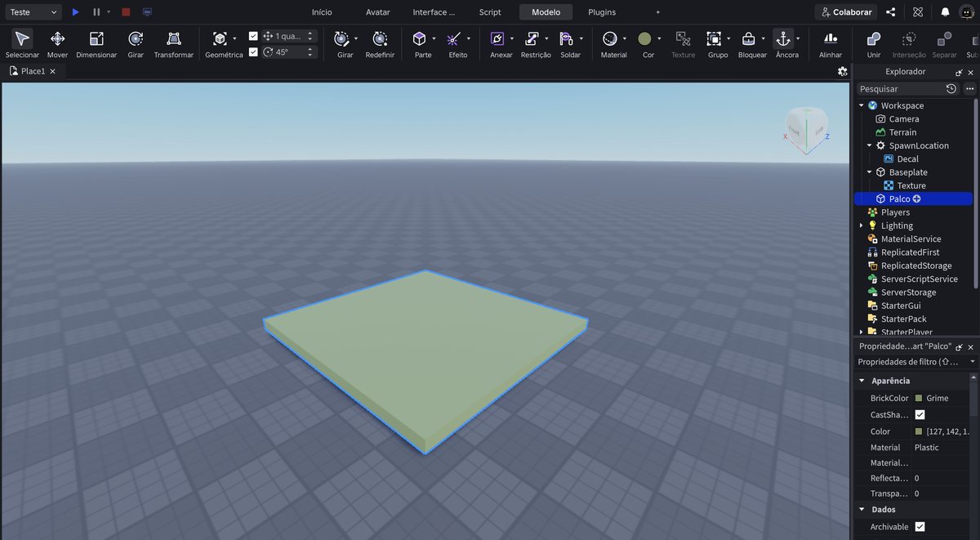Pick the Dimensionar scale tool
Viewport: 980px width, 540px height.
96,44
